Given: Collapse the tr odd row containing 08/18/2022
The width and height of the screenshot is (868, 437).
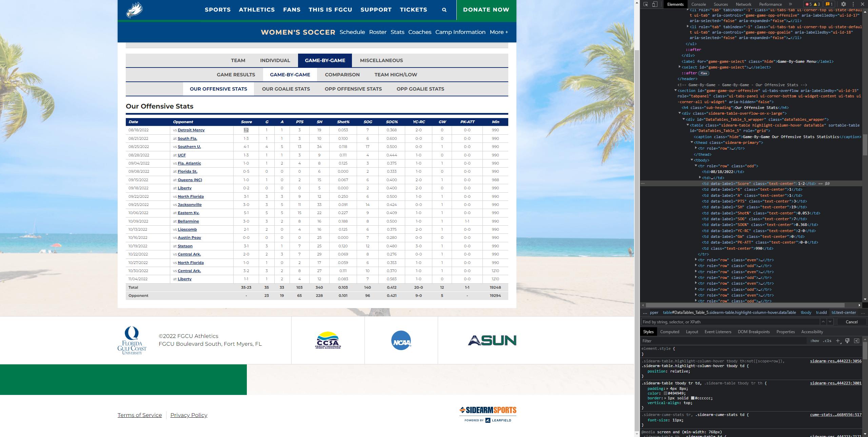Looking at the screenshot, I should click(x=696, y=166).
